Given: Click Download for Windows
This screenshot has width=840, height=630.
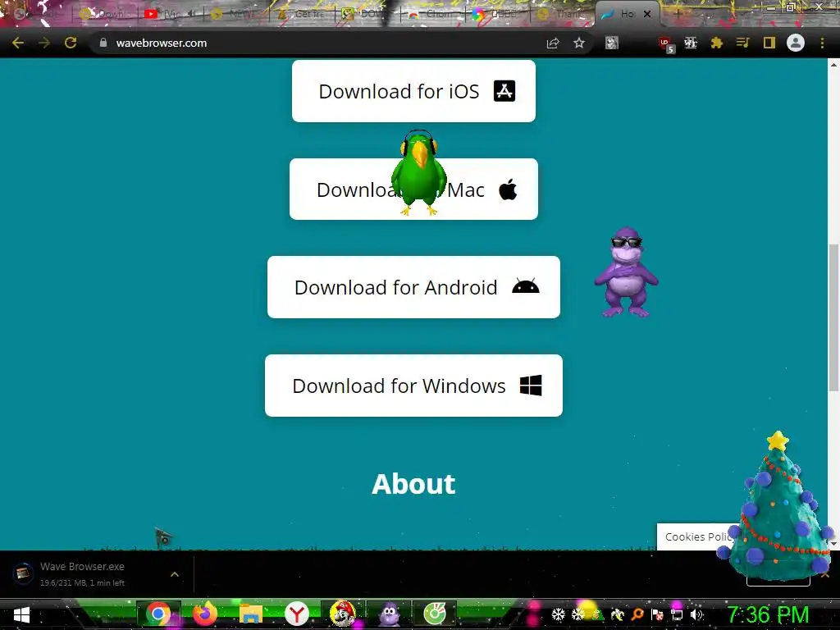Looking at the screenshot, I should [x=413, y=386].
